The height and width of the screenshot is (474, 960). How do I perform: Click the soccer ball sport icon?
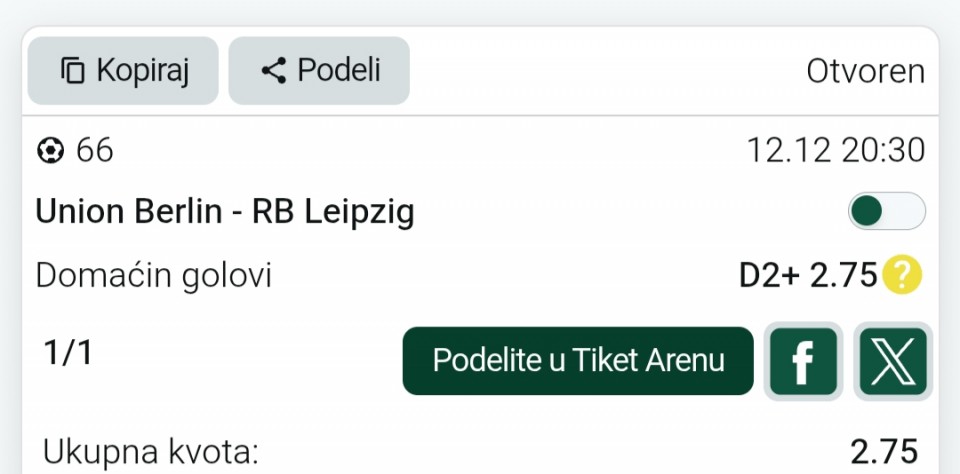pyautogui.click(x=50, y=151)
